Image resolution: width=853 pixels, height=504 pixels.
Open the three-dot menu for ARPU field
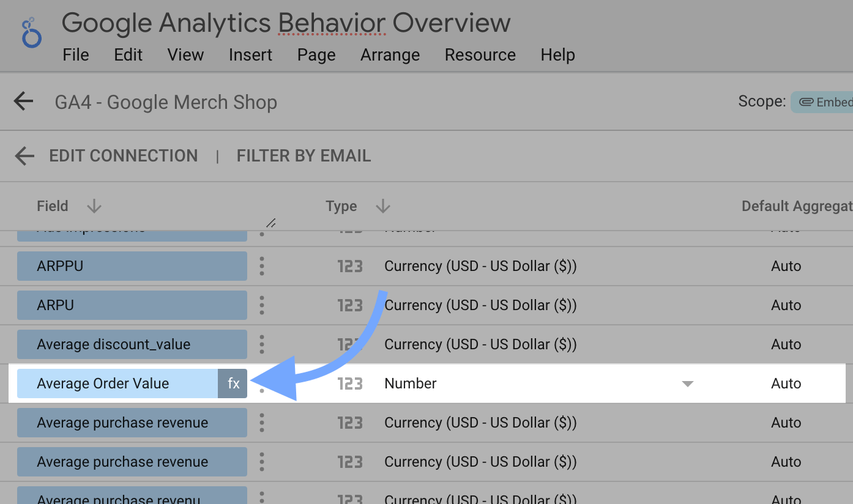click(x=262, y=305)
